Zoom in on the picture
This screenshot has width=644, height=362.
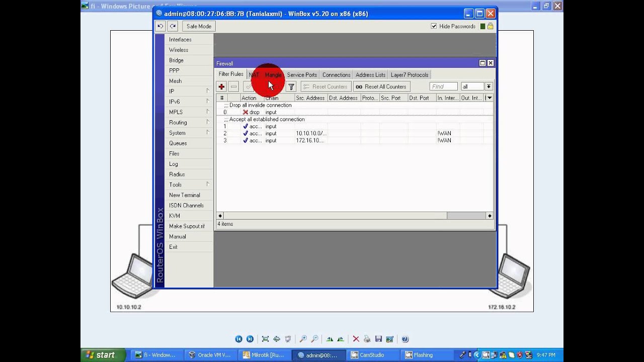[303, 339]
